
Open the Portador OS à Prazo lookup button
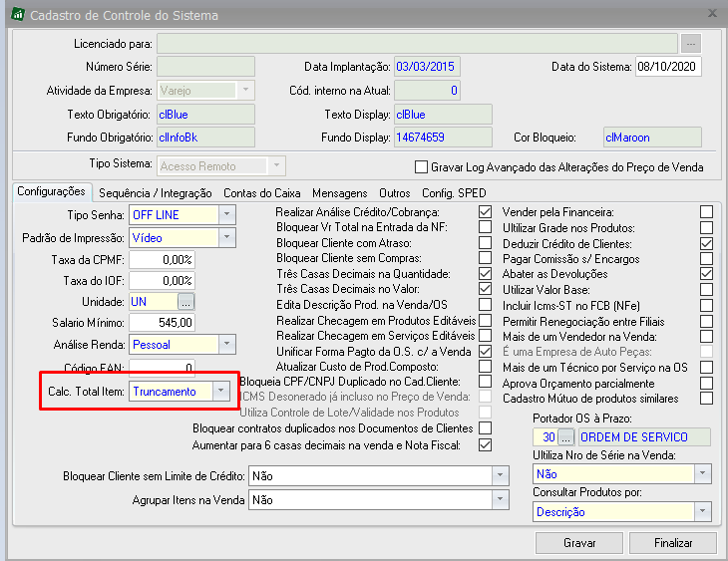tap(565, 437)
